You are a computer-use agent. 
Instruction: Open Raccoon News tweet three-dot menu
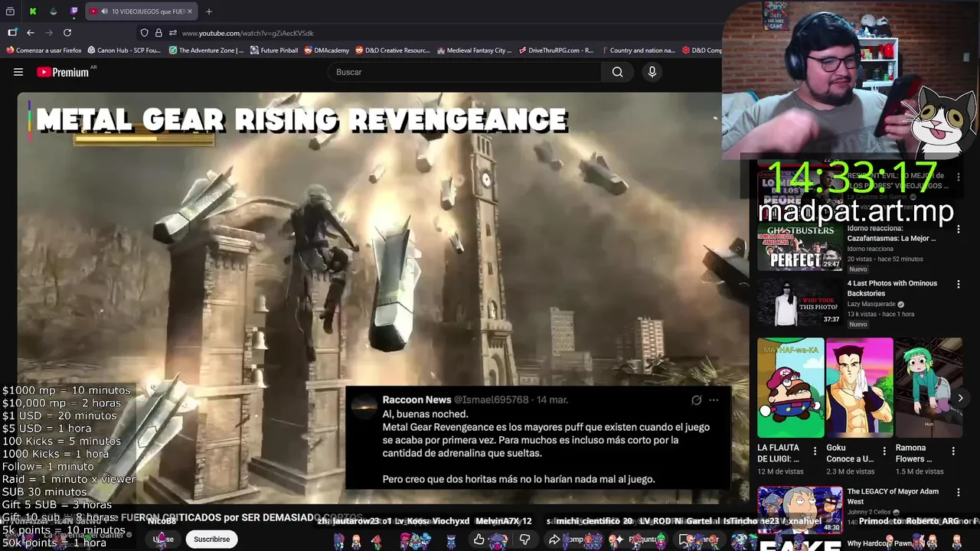pos(714,399)
